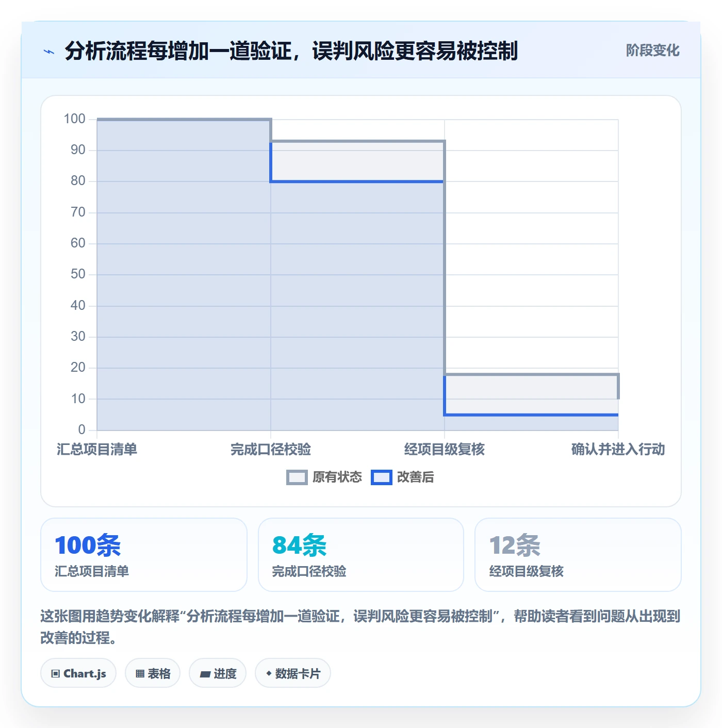Screen dimensions: 722x728
Task: Click the 数据卡片 tag
Action: [293, 673]
